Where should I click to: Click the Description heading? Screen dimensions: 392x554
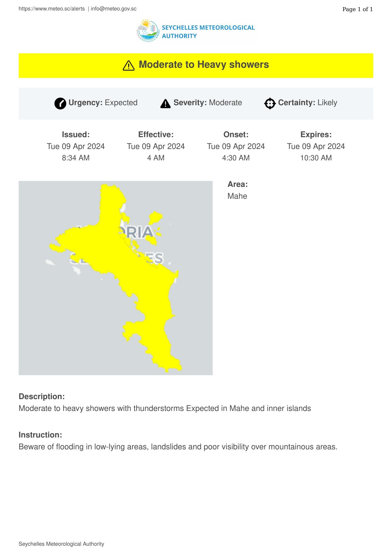point(42,396)
